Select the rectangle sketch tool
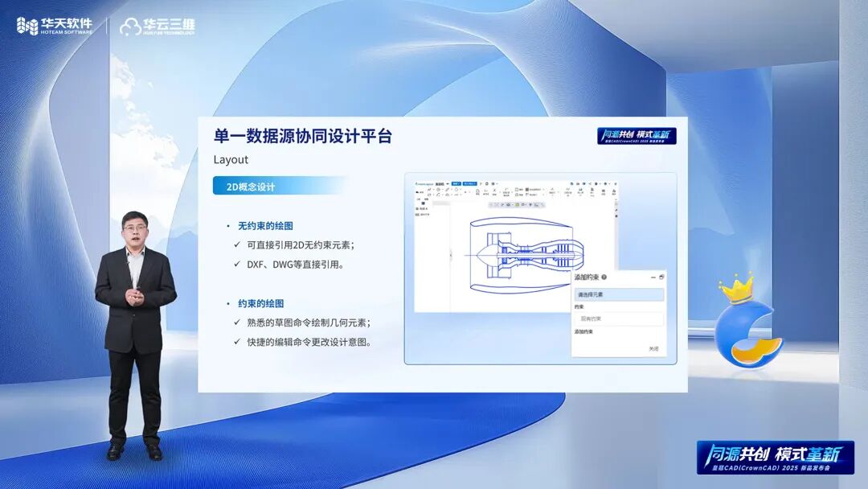Image resolution: width=868 pixels, height=489 pixels. [x=430, y=194]
